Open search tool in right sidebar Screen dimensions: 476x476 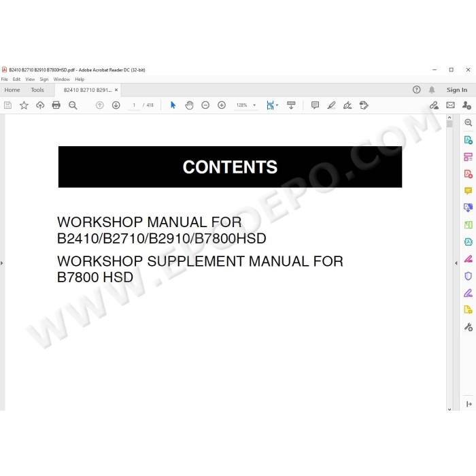468,122
